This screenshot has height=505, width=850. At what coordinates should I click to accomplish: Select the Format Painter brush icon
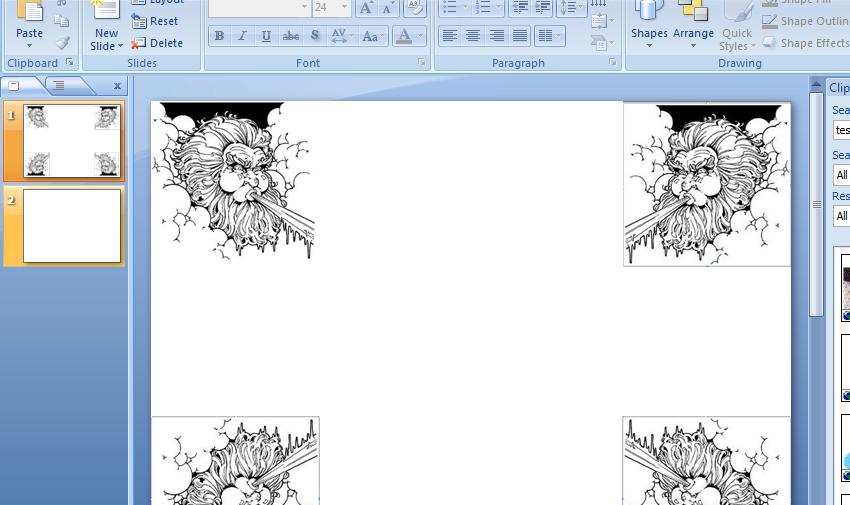tap(62, 42)
